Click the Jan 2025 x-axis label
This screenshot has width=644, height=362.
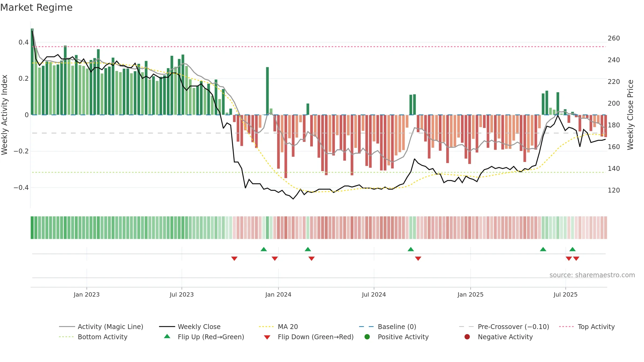pyautogui.click(x=470, y=294)
